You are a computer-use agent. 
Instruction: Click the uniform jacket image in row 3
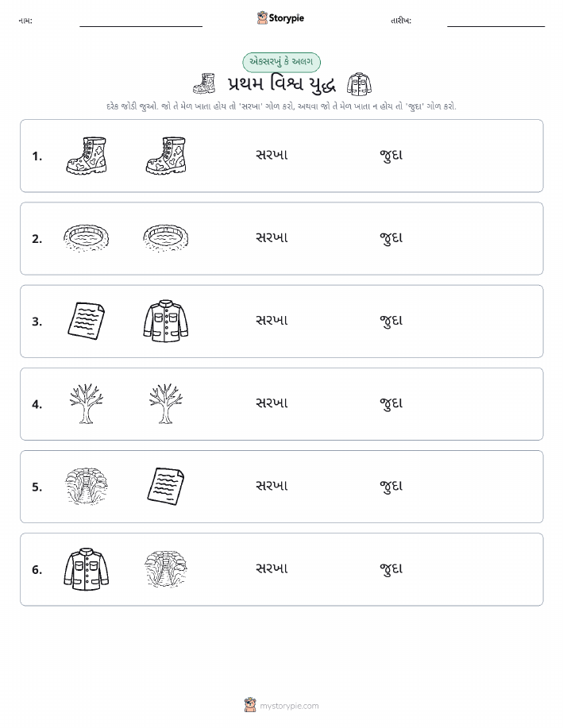coord(166,321)
